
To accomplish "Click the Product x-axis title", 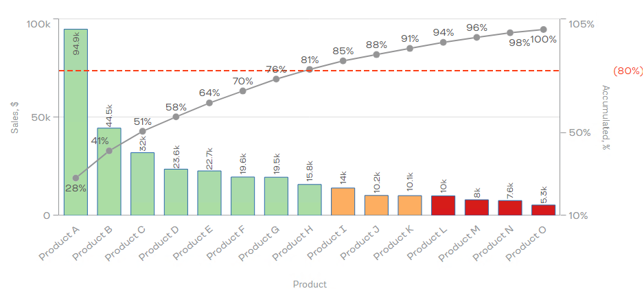I will pos(310,284).
